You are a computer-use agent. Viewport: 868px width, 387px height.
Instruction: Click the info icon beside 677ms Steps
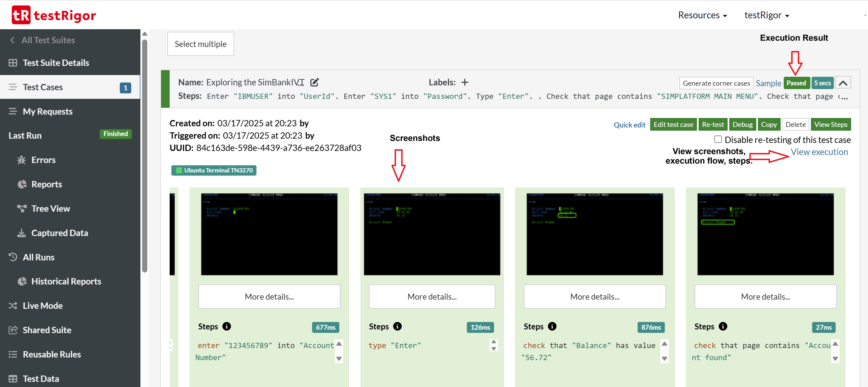[227, 326]
